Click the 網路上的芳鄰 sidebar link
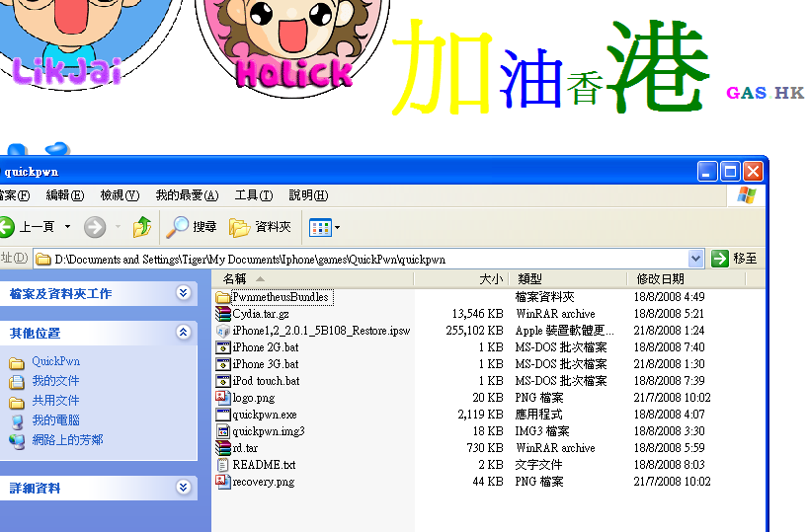This screenshot has height=532, width=808. point(67,440)
